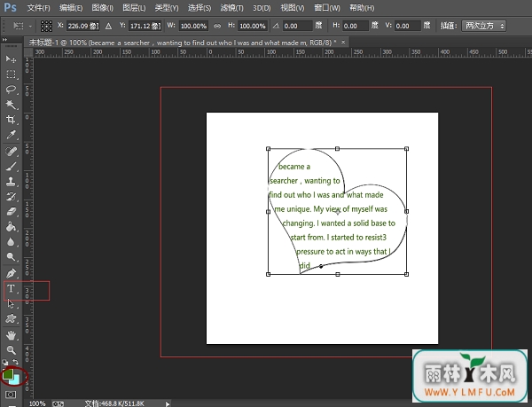Select the Blur tool
This screenshot has height=407, width=532.
[x=11, y=242]
